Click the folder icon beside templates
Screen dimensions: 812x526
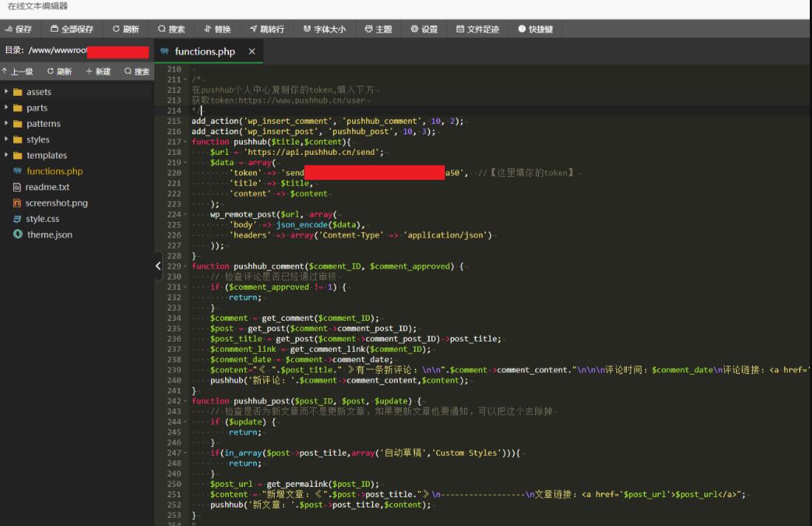click(18, 156)
